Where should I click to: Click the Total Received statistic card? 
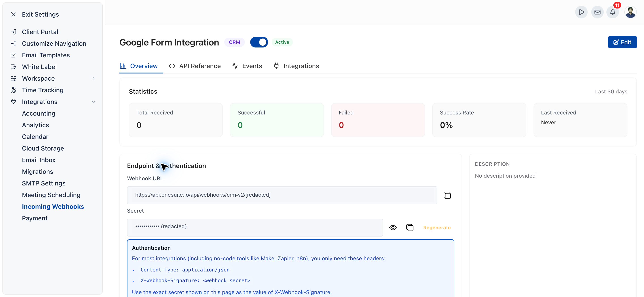176,120
